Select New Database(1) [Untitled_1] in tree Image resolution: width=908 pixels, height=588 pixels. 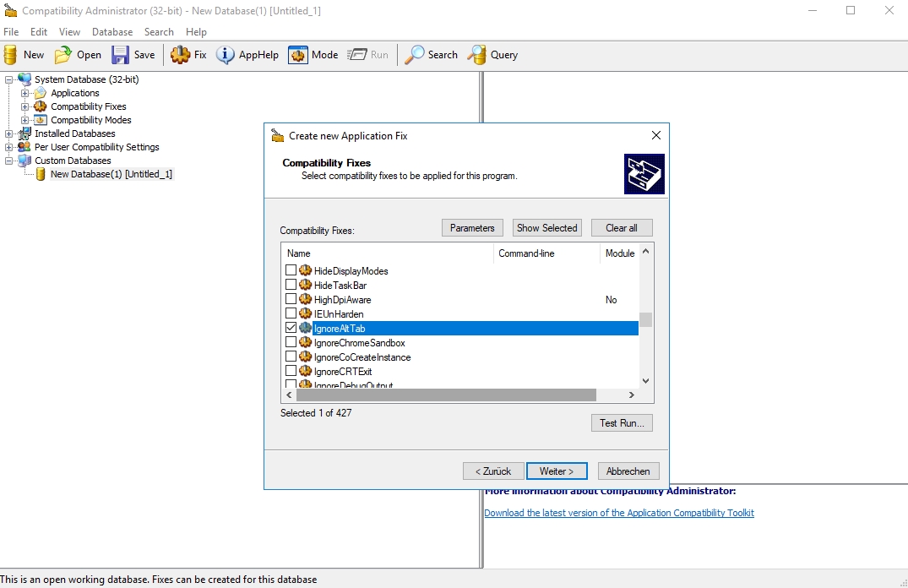(x=111, y=174)
